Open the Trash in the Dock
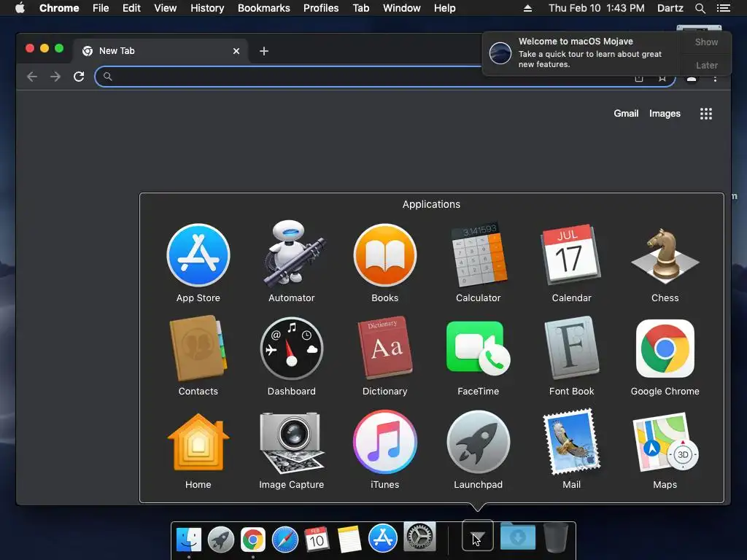Viewport: 747px width, 560px height. pos(555,537)
